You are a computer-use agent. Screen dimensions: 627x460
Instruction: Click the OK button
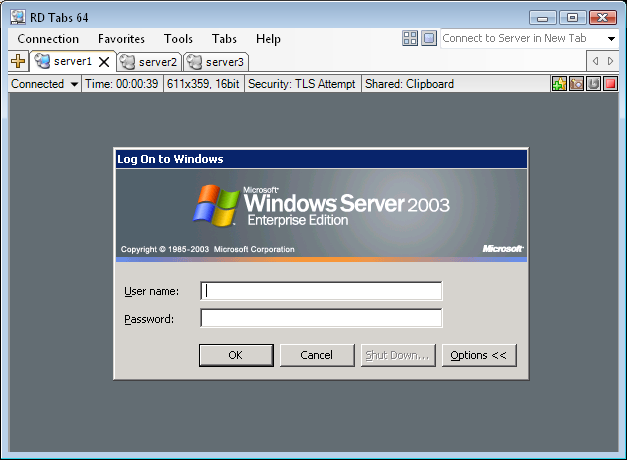236,355
